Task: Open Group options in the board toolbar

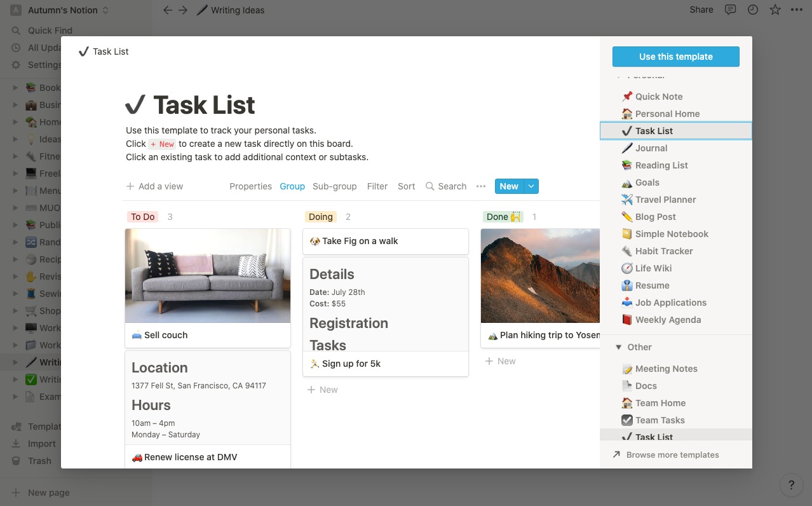Action: tap(292, 186)
